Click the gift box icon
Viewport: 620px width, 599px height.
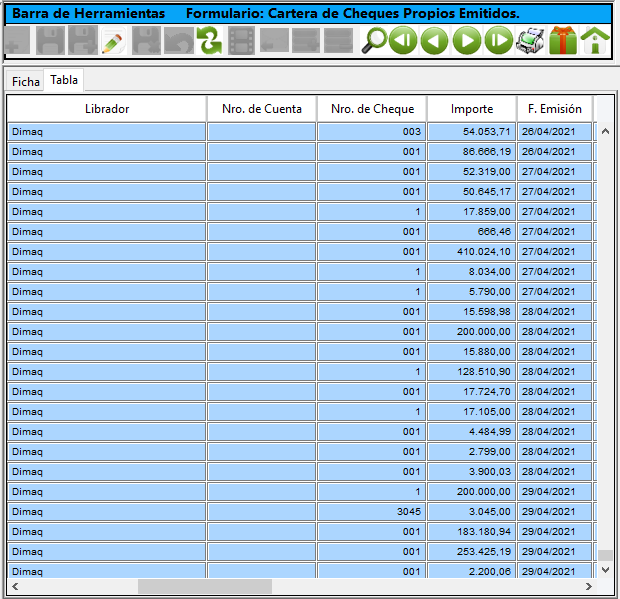[x=563, y=40]
